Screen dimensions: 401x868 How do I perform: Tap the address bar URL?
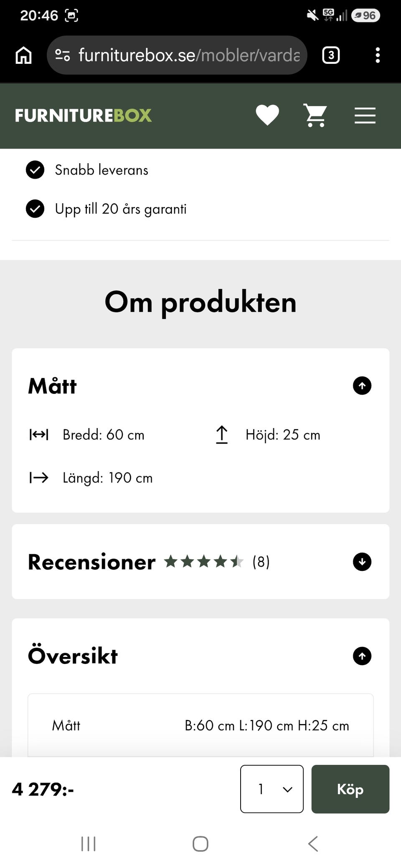pyautogui.click(x=189, y=55)
